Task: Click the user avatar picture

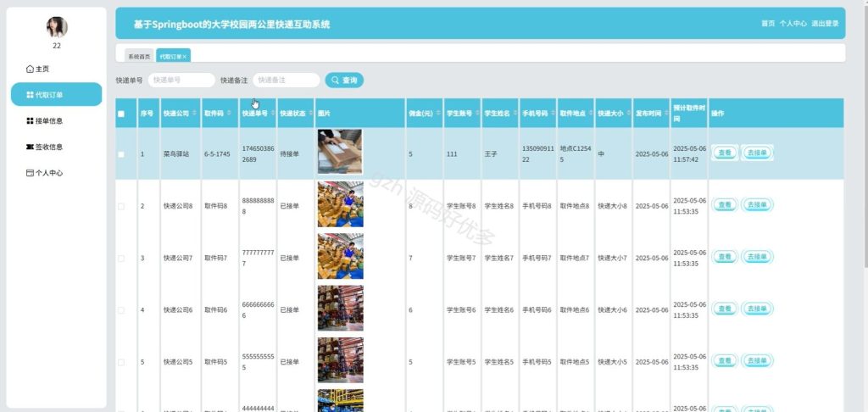Action: click(57, 26)
